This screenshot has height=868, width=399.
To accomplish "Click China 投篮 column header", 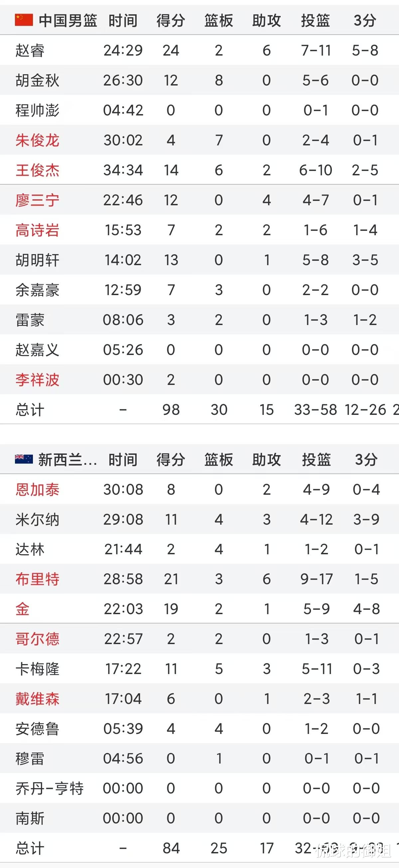I will (x=315, y=21).
